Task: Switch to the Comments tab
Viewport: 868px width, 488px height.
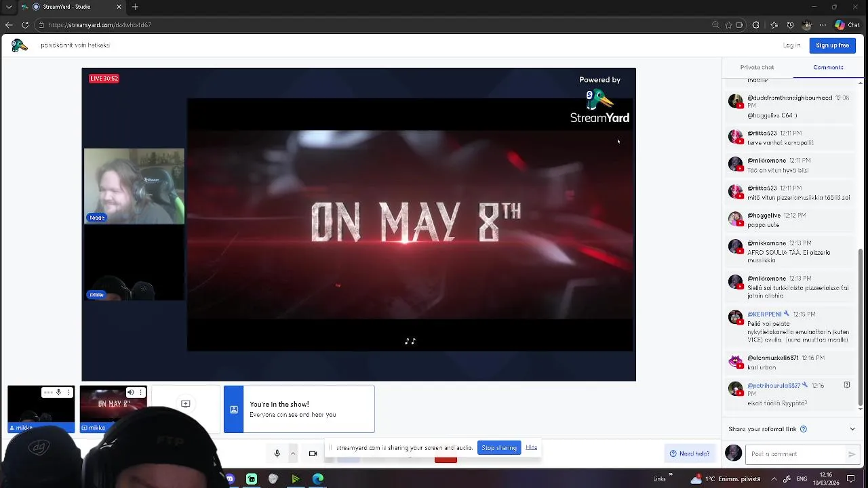Action: coord(828,67)
